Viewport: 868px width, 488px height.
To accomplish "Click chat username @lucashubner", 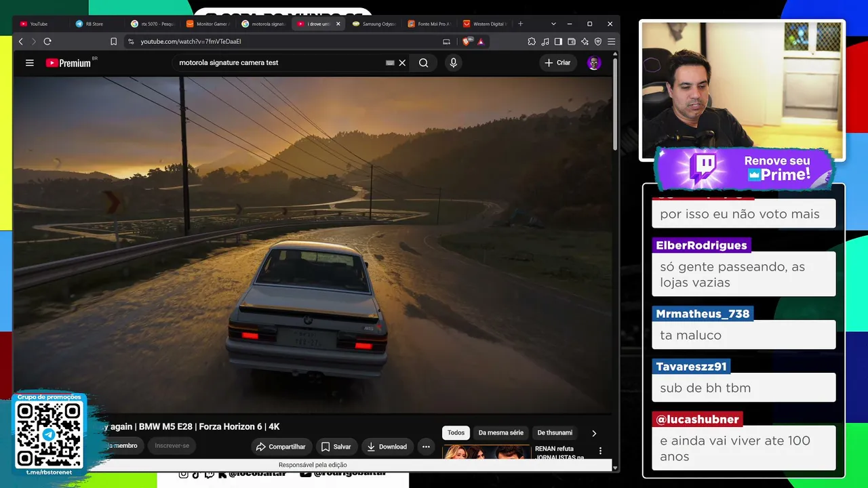I will click(x=697, y=420).
